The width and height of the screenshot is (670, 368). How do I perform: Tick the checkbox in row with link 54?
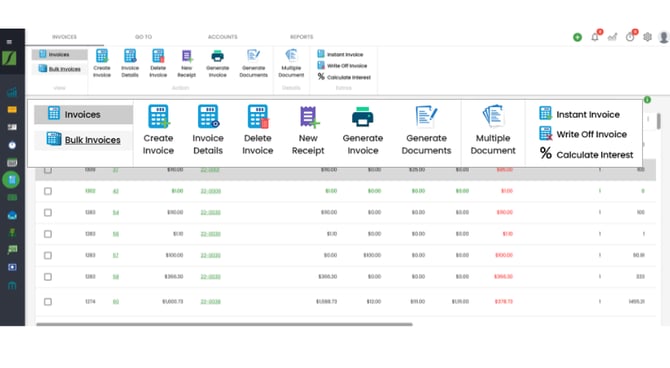[x=48, y=212]
